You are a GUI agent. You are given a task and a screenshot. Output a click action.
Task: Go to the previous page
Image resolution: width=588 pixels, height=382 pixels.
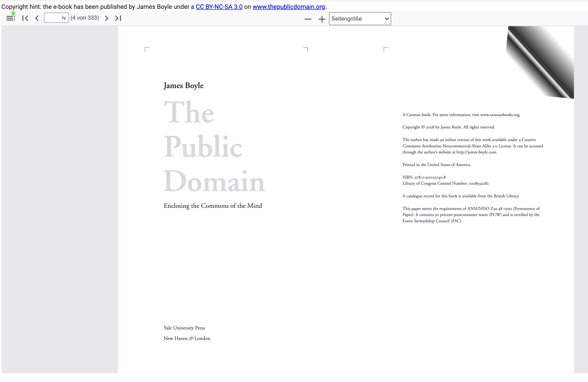coord(37,18)
